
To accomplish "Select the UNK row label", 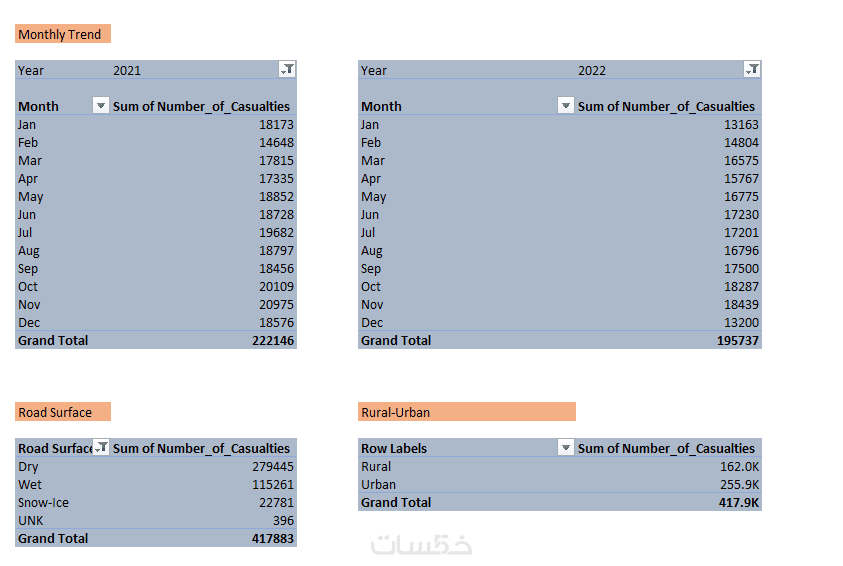I will 31,521.
